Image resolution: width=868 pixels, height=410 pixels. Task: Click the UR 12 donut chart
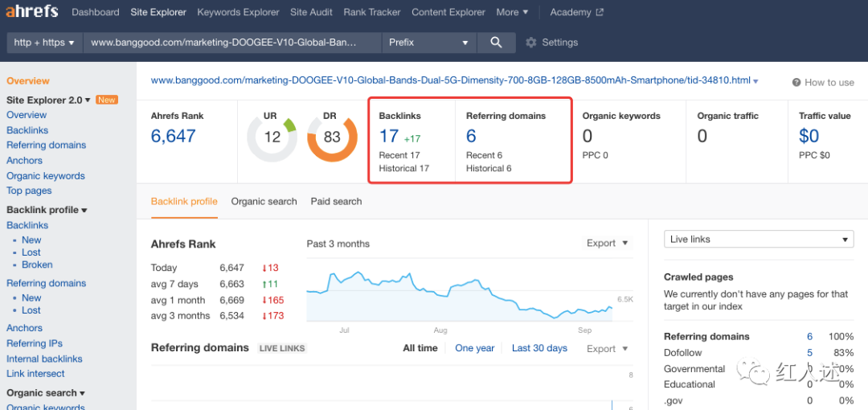pos(272,137)
